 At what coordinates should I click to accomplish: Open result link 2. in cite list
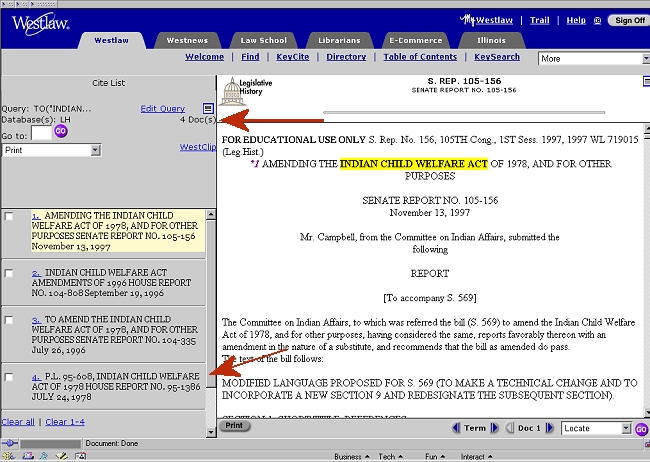(x=36, y=273)
